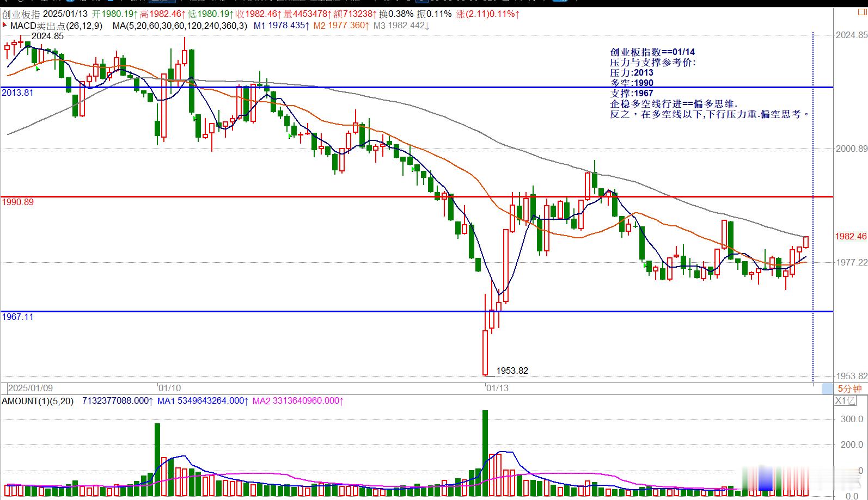Click the 高1982.46 high price readout
The height and width of the screenshot is (500, 868).
pyautogui.click(x=162, y=14)
